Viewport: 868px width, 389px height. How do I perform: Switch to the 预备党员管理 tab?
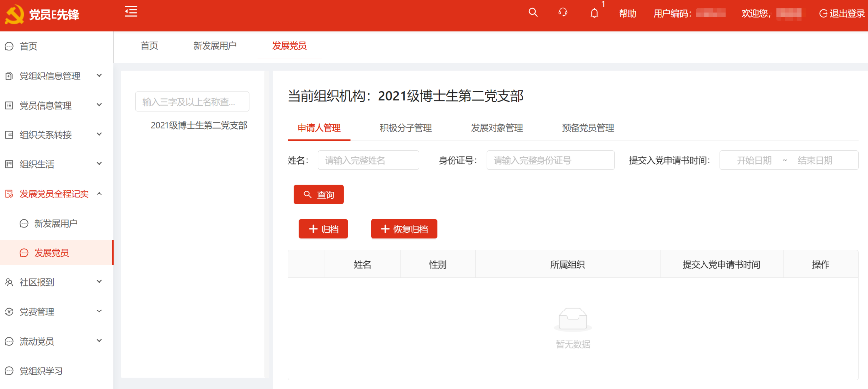(587, 128)
